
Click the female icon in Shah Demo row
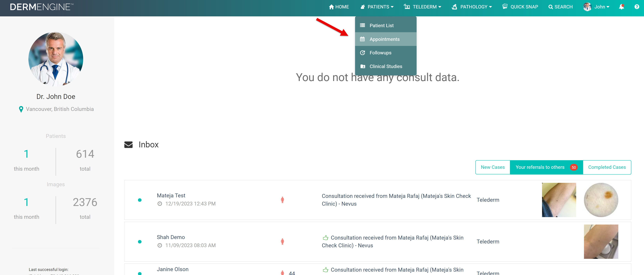282,242
